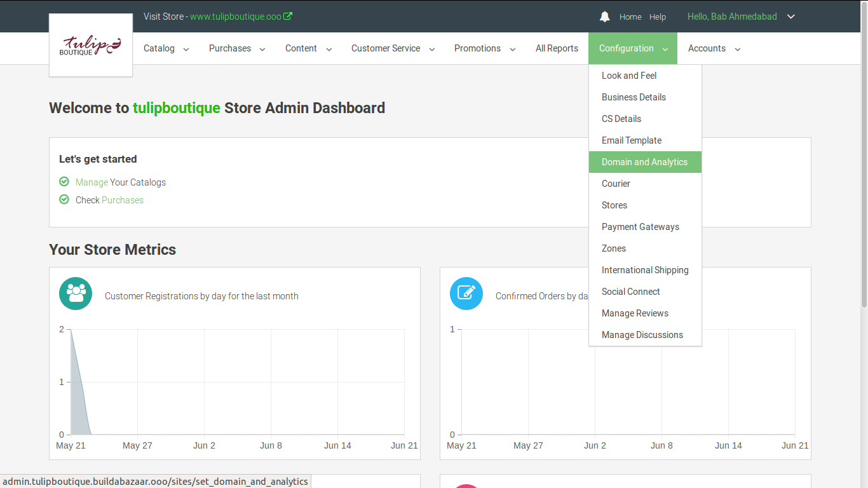Click the Confirmed Orders edit icon
This screenshot has height=488, width=868.
(x=466, y=294)
